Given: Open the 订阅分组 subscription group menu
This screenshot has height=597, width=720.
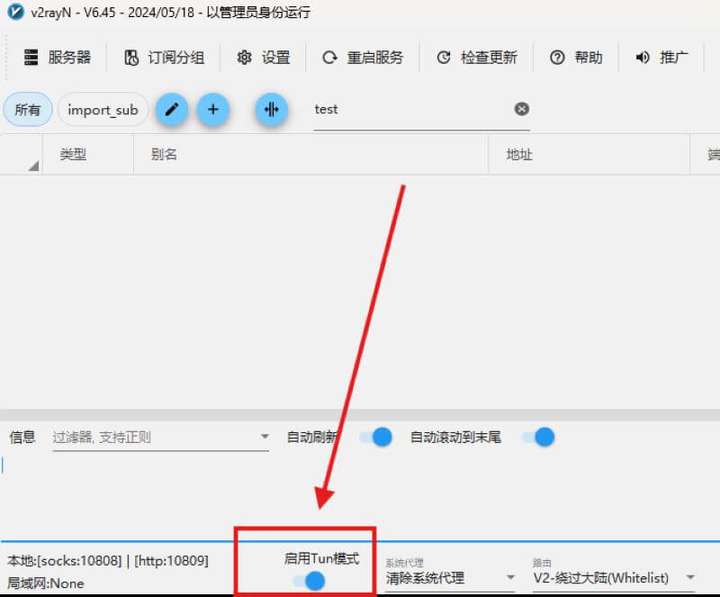Looking at the screenshot, I should [164, 57].
